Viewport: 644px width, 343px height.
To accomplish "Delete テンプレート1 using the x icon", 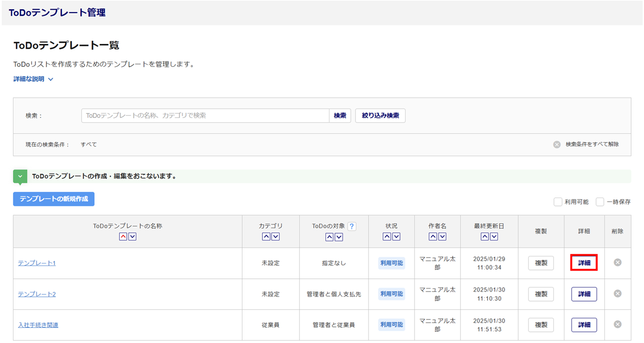I will 617,262.
